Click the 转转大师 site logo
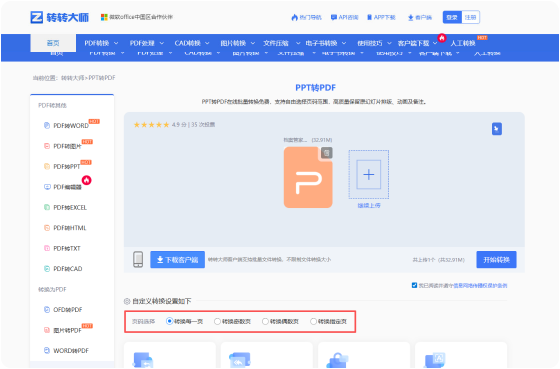 [x=60, y=17]
